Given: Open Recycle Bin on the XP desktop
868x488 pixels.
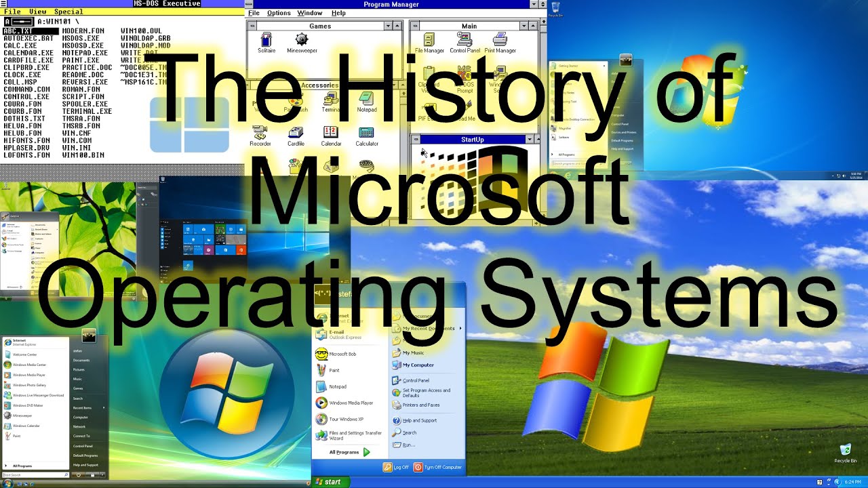Looking at the screenshot, I should click(845, 453).
